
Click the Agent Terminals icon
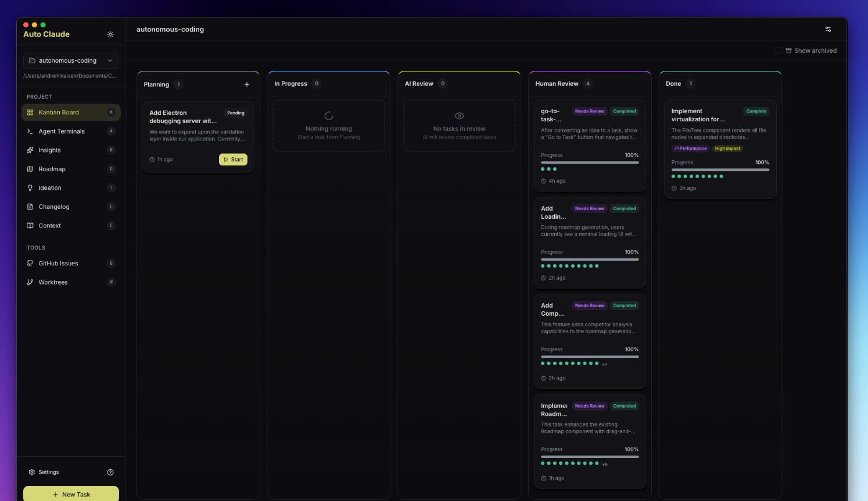(x=30, y=132)
